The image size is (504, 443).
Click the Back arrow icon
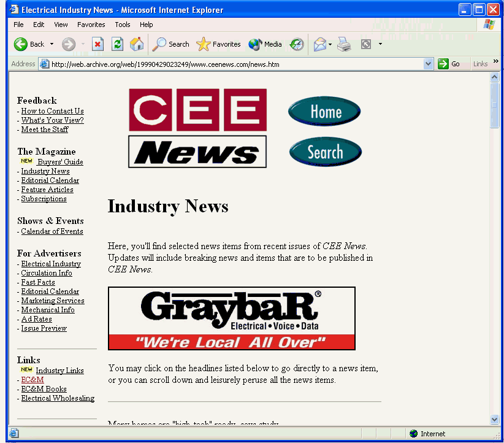coord(21,44)
